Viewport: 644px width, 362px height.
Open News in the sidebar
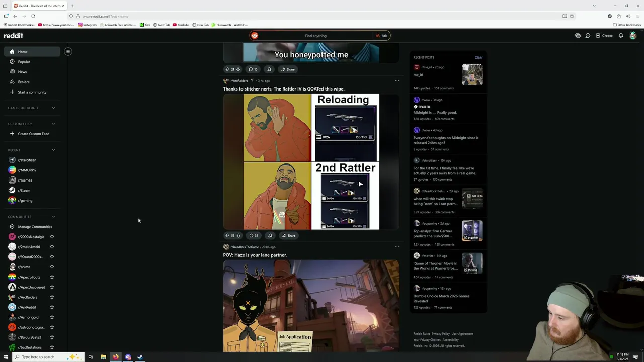click(32, 72)
